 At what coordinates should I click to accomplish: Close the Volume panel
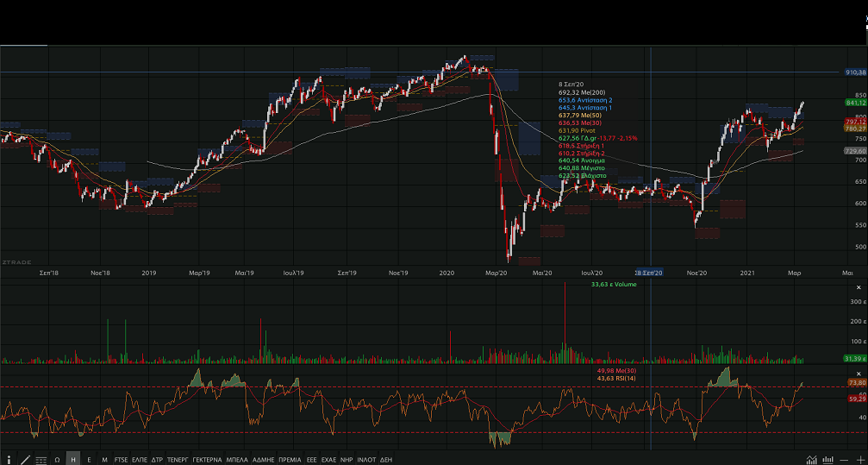tap(859, 287)
